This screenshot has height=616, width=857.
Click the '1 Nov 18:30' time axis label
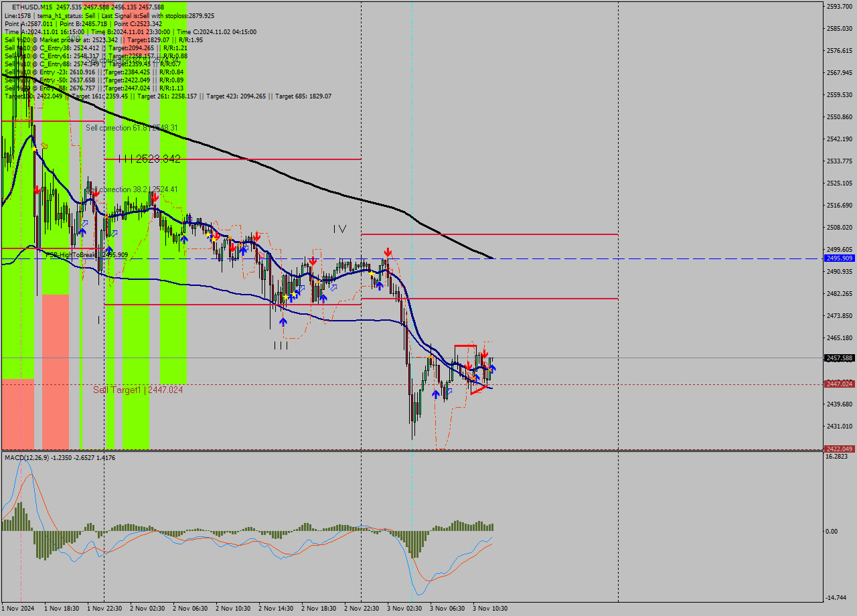[62, 609]
